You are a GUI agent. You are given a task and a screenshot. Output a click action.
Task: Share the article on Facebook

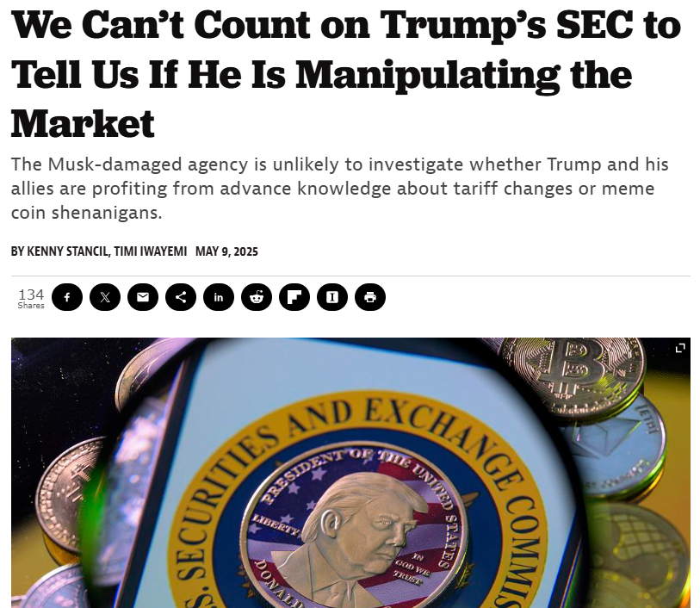(x=67, y=297)
